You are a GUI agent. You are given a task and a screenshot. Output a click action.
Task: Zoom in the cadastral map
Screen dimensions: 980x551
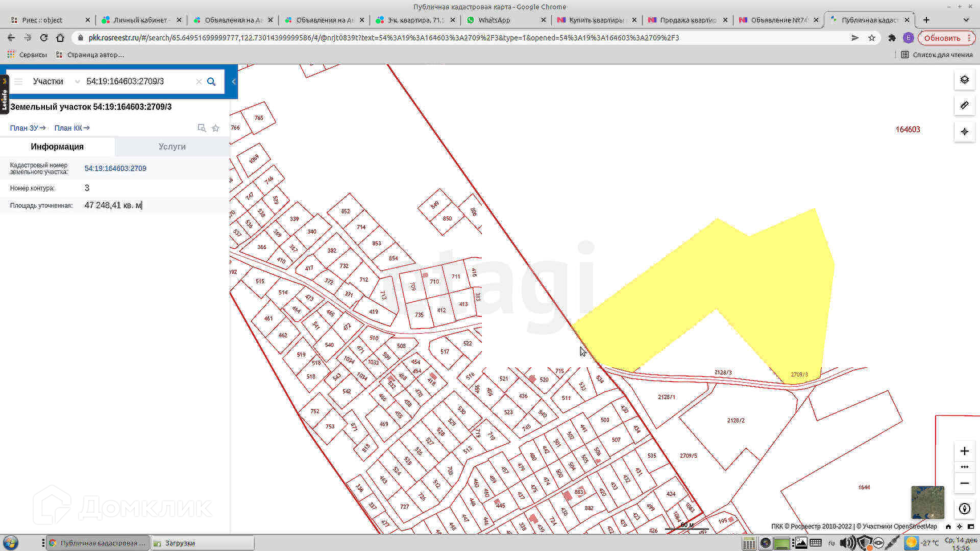pyautogui.click(x=964, y=451)
